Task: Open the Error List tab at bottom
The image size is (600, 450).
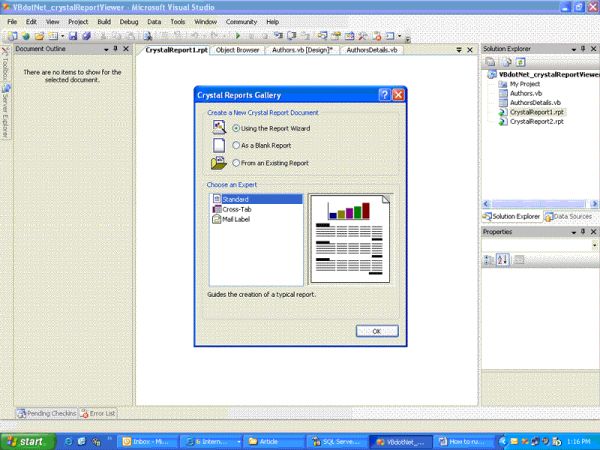Action: [x=98, y=413]
